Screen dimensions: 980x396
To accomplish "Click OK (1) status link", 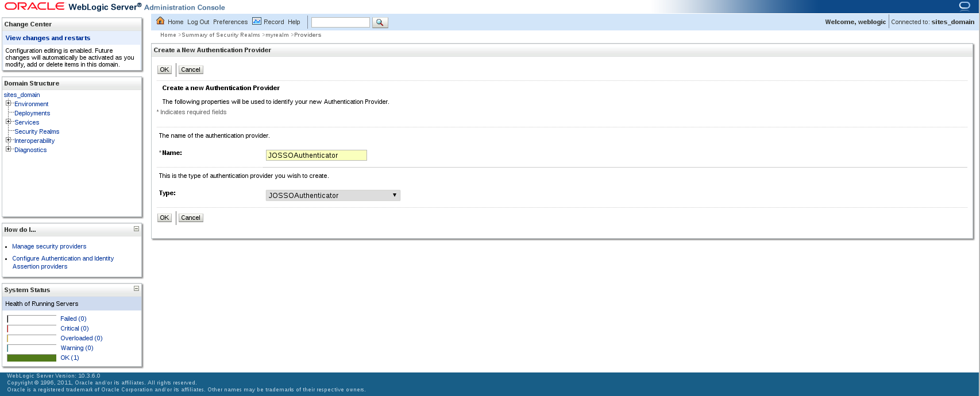I will (70, 358).
